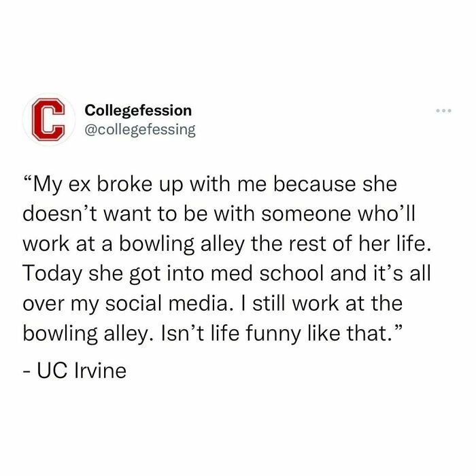Viewport: 476px width, 476px height.
Task: Click the line "Isn't life funny like that"
Action: 212,334
